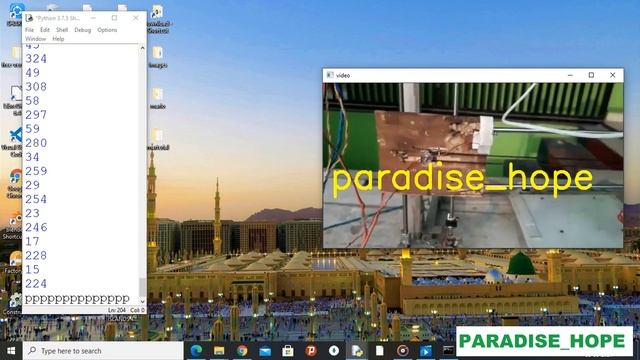Image resolution: width=640 pixels, height=360 pixels.
Task: Click the shell output line 259
Action: (x=36, y=171)
